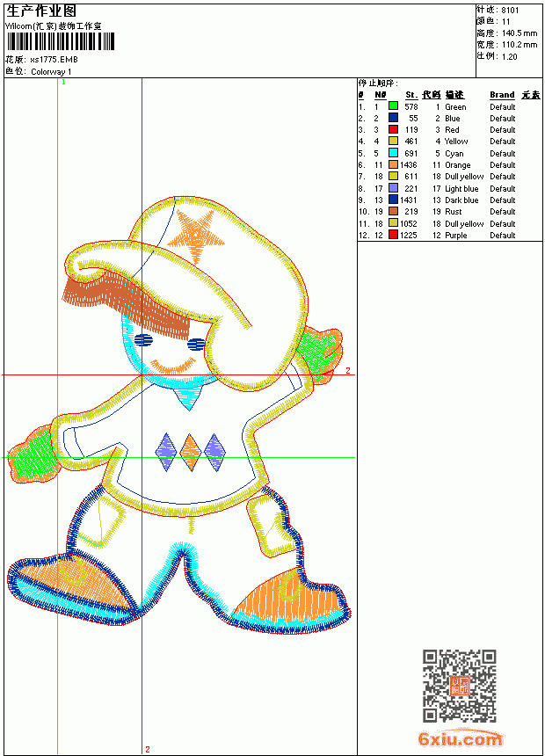Click the 'Wilcom' studio name line
This screenshot has width=545, height=756.
pyautogui.click(x=53, y=26)
